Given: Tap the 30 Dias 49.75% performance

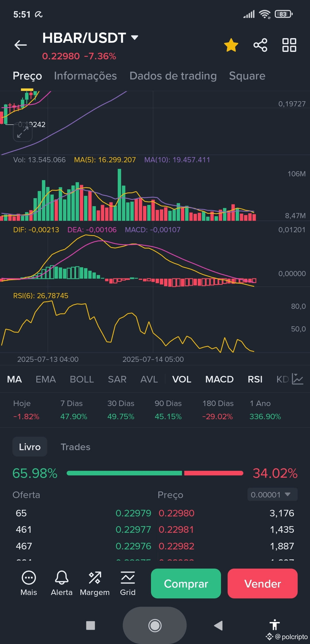Looking at the screenshot, I should point(121,410).
